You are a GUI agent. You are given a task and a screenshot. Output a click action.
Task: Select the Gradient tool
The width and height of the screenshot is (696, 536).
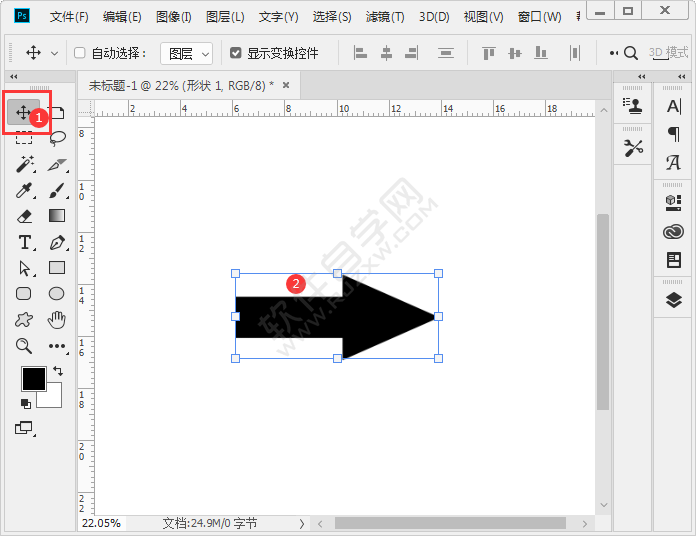tap(56, 216)
